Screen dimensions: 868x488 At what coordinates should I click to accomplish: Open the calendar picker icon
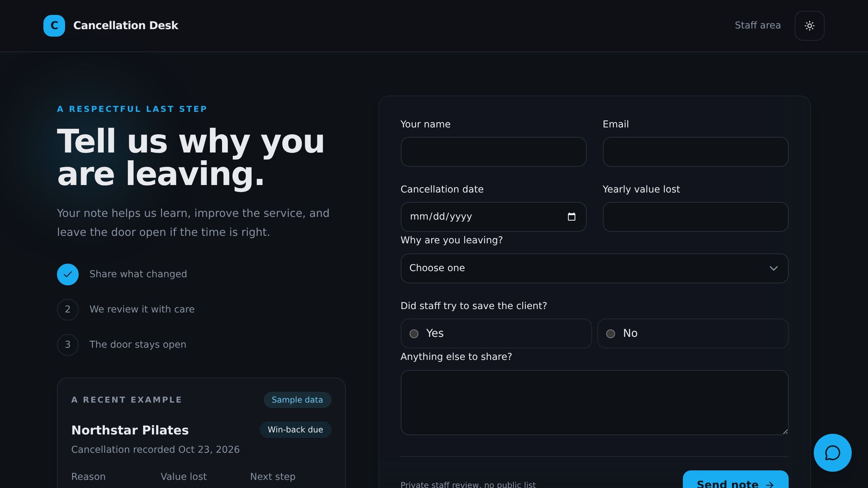(571, 217)
